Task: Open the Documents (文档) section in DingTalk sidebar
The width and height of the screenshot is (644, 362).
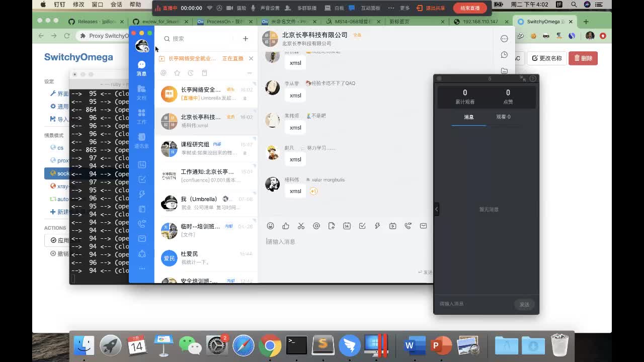Action: coord(141,93)
